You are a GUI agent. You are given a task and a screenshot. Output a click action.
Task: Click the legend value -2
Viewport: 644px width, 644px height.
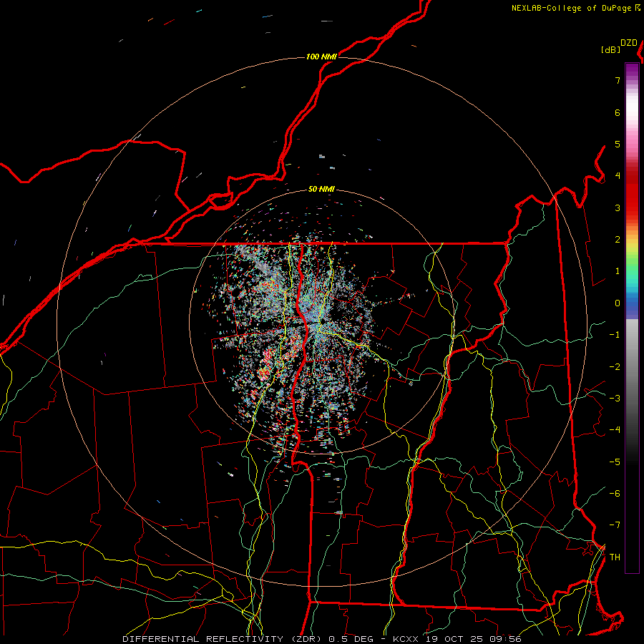(615, 367)
